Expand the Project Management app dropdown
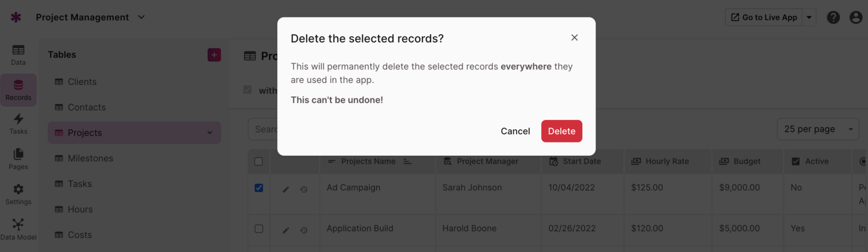 141,17
